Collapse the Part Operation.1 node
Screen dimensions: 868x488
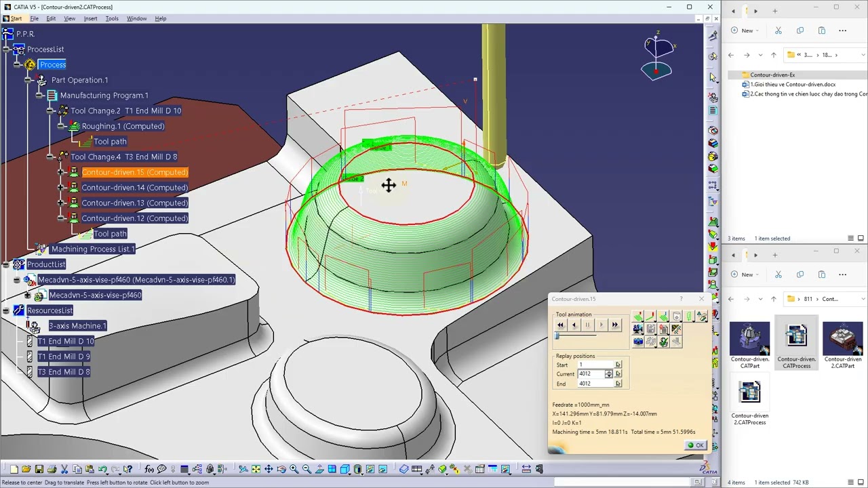28,80
